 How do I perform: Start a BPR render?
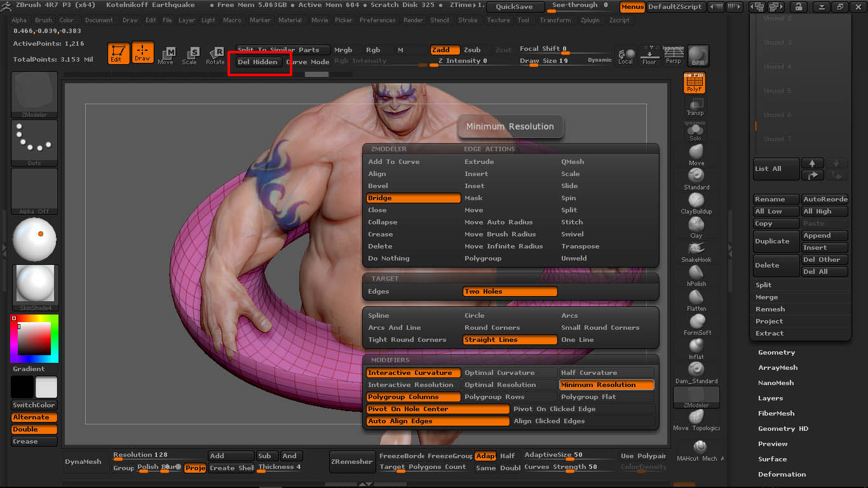(697, 55)
